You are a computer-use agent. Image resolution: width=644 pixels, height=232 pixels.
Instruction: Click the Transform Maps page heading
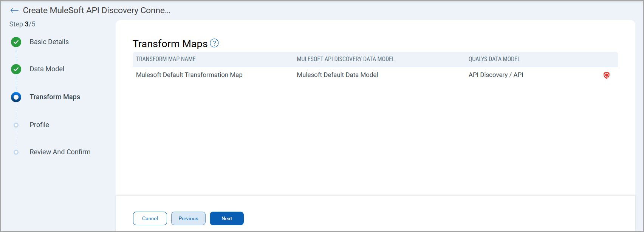170,44
